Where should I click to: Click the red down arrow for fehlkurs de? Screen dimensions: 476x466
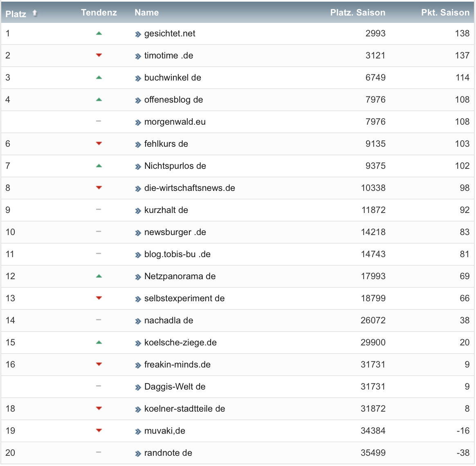pos(99,143)
